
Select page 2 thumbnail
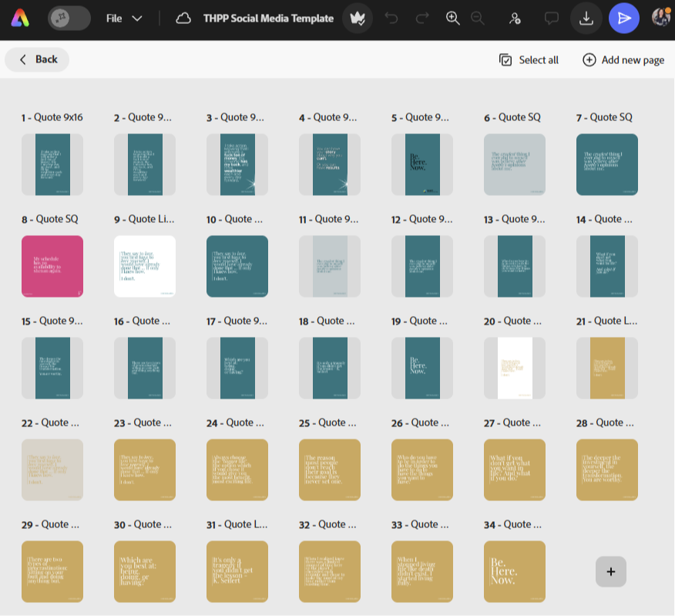click(x=145, y=164)
